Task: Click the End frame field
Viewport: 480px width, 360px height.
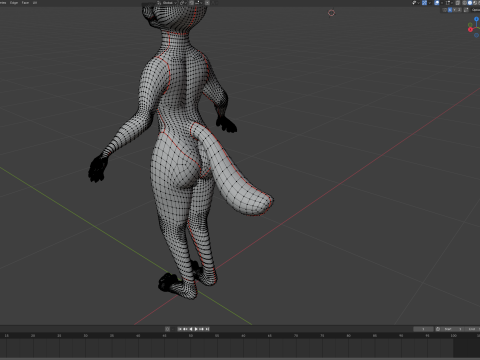Action: (x=473, y=329)
